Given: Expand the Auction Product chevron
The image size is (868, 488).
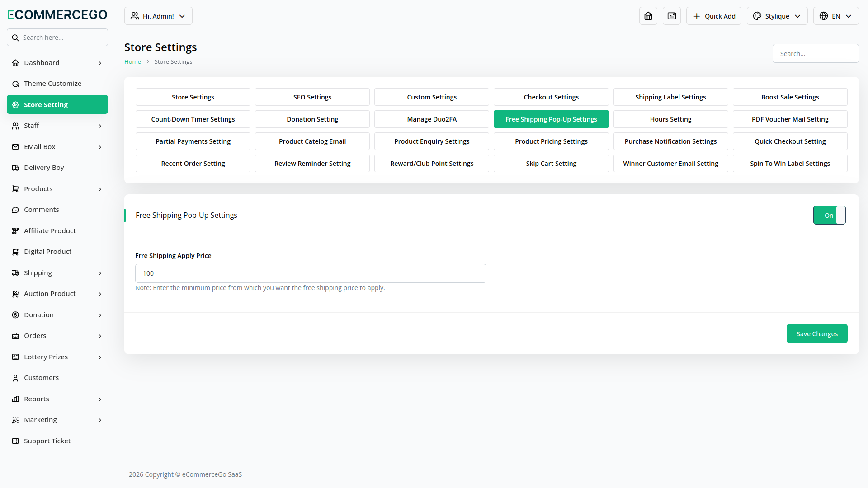Looking at the screenshot, I should pyautogui.click(x=100, y=294).
